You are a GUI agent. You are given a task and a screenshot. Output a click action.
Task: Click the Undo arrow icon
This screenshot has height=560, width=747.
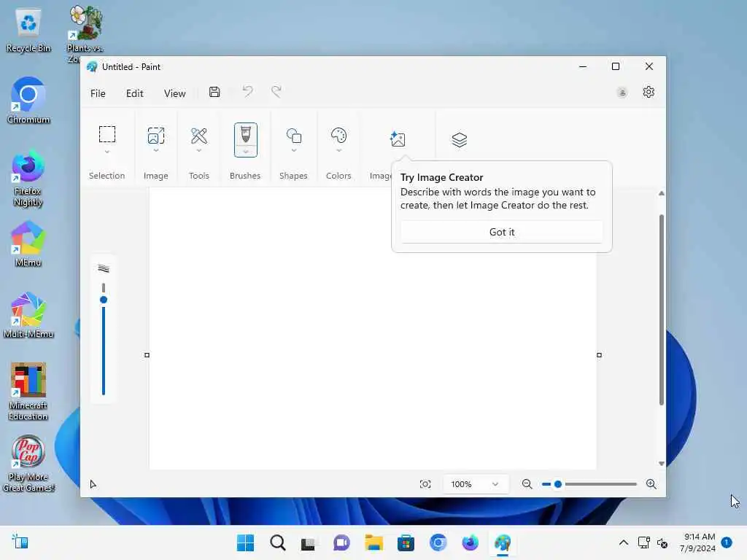247,91
